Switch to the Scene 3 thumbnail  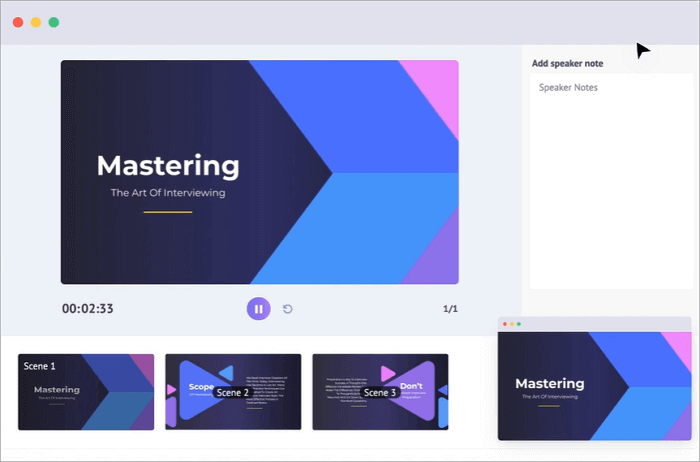click(x=380, y=392)
